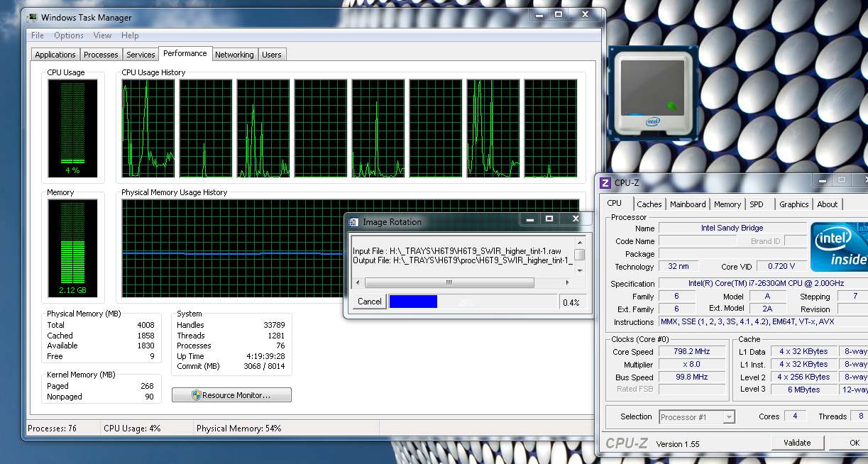Screen dimensions: 868x464
Task: Click the Threads value 8 in CPU-Z
Action: tap(861, 416)
